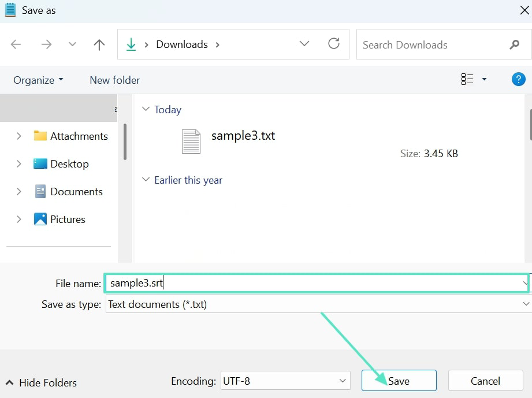Expand the Attachments folder tree node
This screenshot has height=398, width=532.
[x=19, y=136]
